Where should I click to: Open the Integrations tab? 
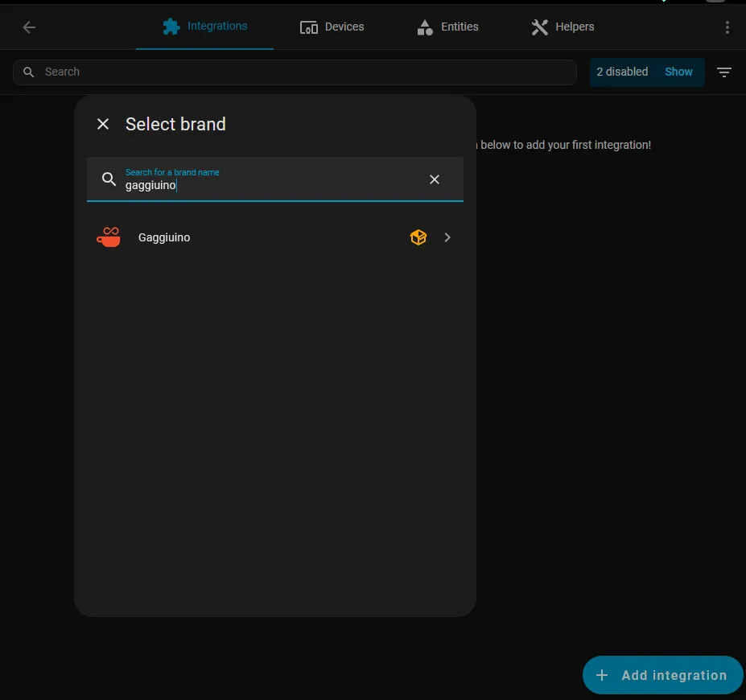(204, 27)
